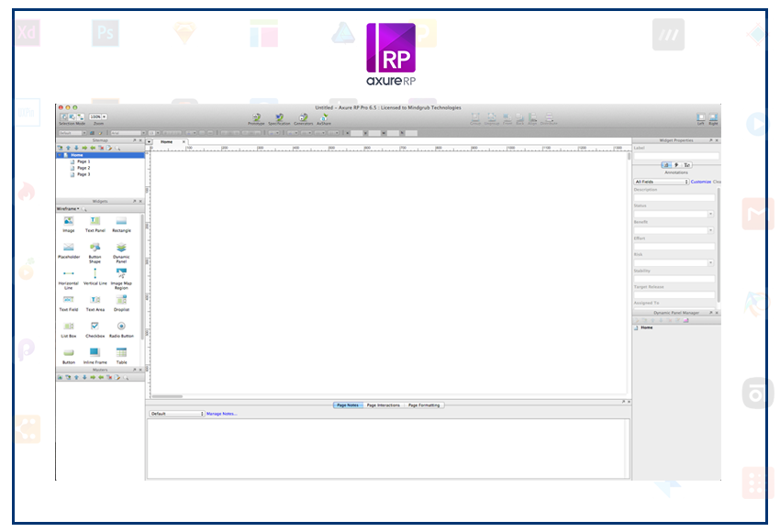Viewport: 780px width, 532px height.
Task: Switch to the Page Notes tab
Action: (x=348, y=405)
